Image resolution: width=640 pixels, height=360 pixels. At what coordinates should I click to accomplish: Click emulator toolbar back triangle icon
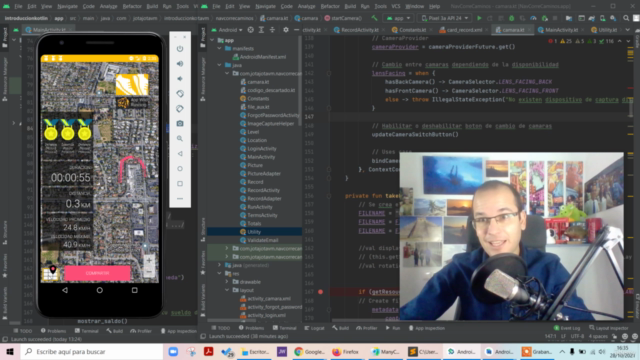tap(180, 153)
